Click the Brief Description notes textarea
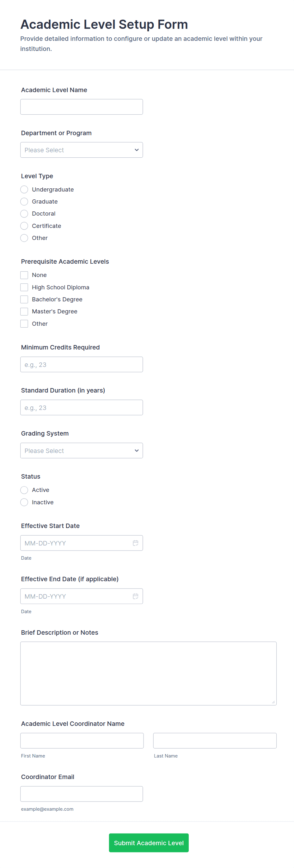The image size is (294, 868). [x=148, y=673]
